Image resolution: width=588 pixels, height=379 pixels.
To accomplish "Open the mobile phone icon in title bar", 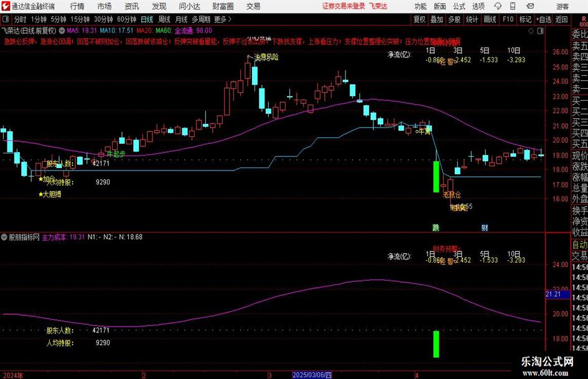I will (513, 6).
